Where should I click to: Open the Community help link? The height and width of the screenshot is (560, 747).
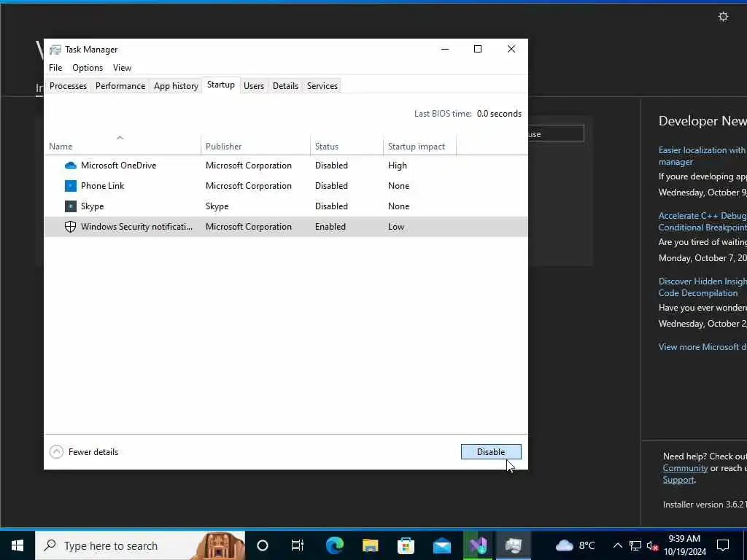point(685,468)
